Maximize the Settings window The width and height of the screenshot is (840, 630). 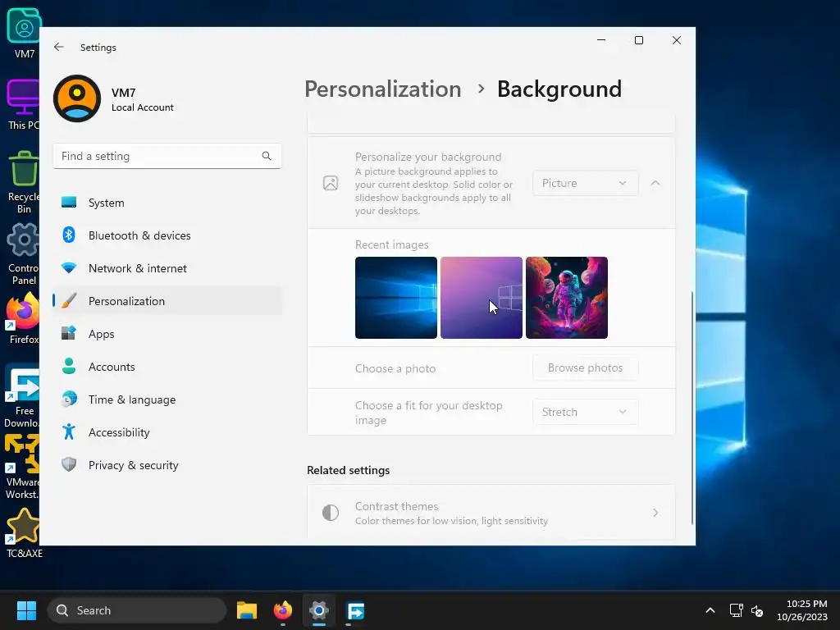point(638,40)
